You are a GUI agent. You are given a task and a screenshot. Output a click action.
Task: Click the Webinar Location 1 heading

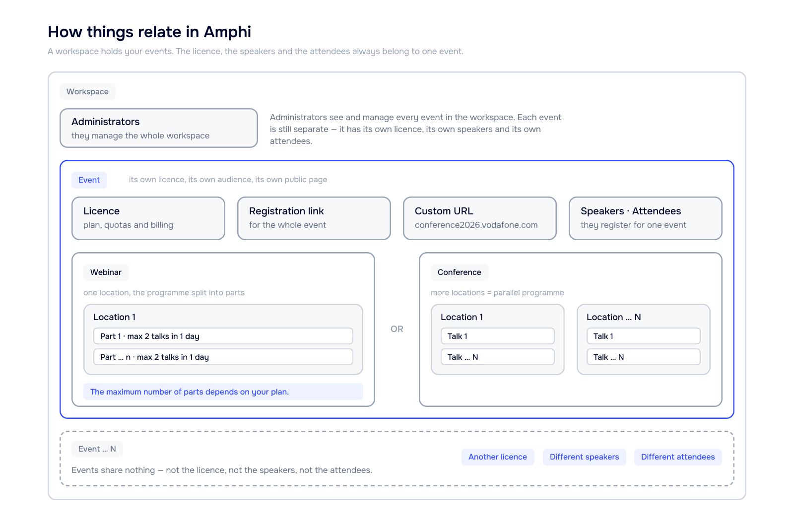pyautogui.click(x=115, y=317)
